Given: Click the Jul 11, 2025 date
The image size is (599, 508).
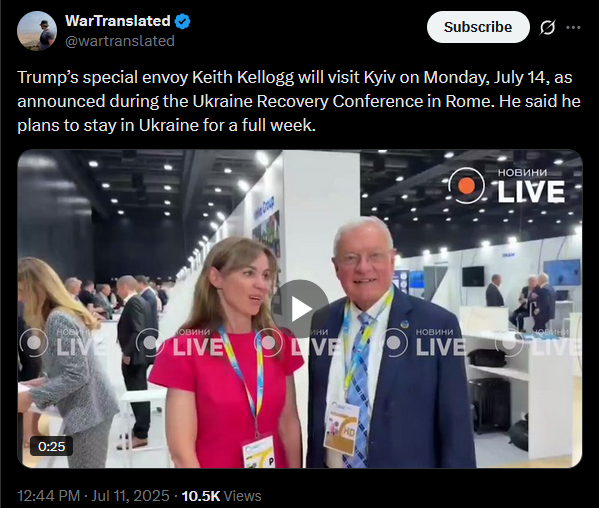Looking at the screenshot, I should coord(130,496).
